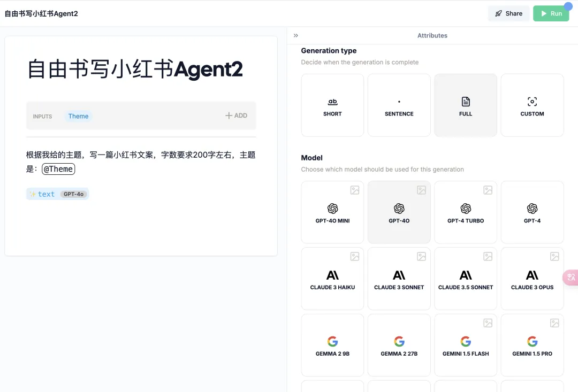Select the Theme input chip
This screenshot has width=578, height=392.
tap(78, 116)
